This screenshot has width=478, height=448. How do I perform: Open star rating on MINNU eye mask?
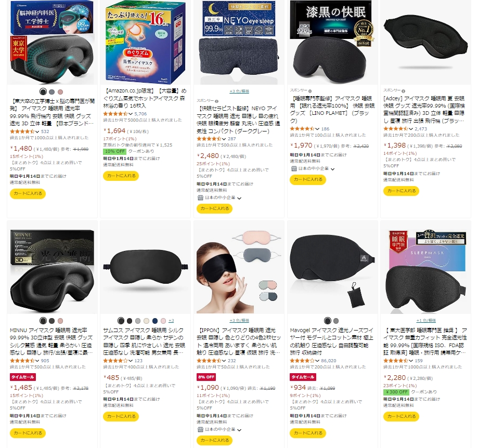point(22,361)
